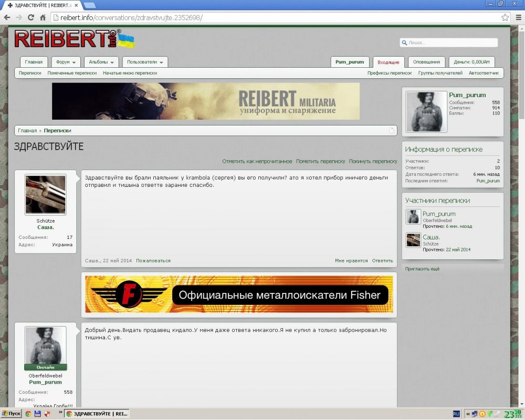Open Помеченные переписки link
The height and width of the screenshot is (420, 525).
click(72, 73)
